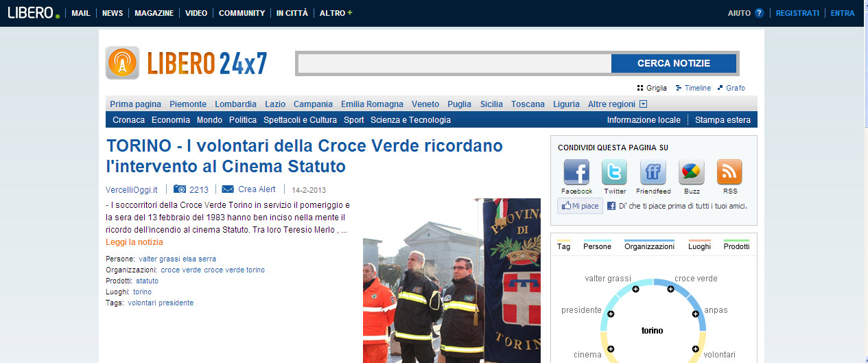The width and height of the screenshot is (868, 363).
Task: Switch to Timeline view
Action: click(x=693, y=88)
